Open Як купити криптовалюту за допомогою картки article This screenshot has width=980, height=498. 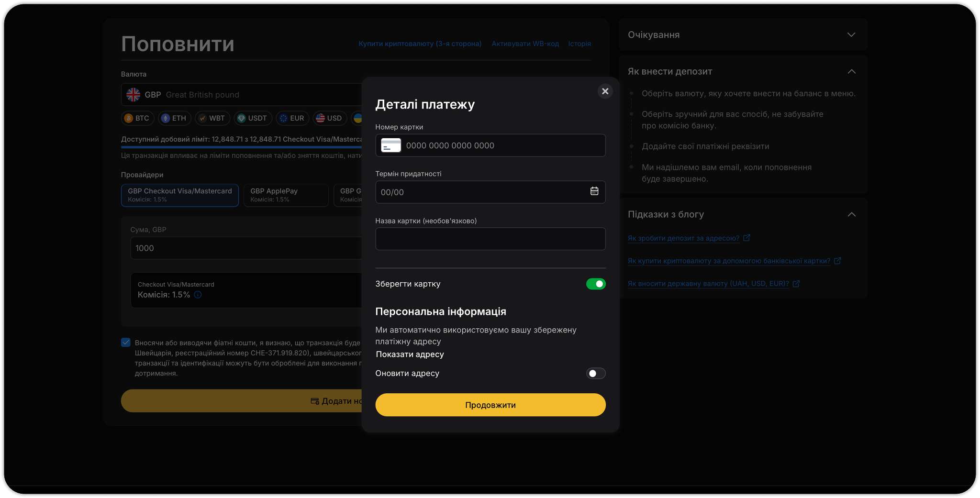(729, 261)
